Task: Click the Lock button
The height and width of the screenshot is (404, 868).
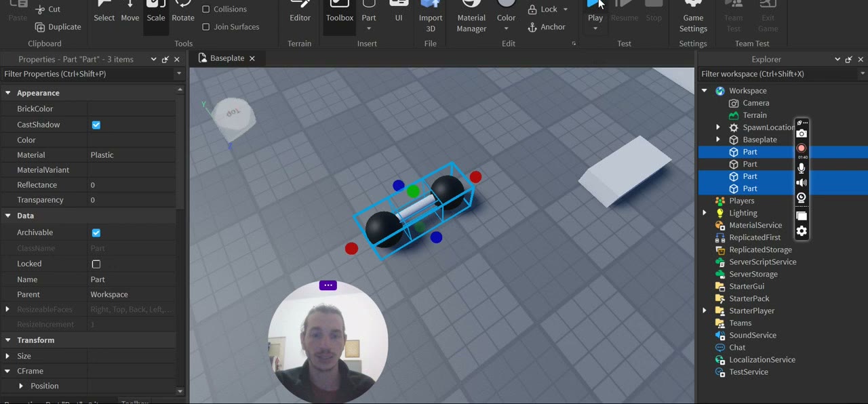Action: coord(542,9)
